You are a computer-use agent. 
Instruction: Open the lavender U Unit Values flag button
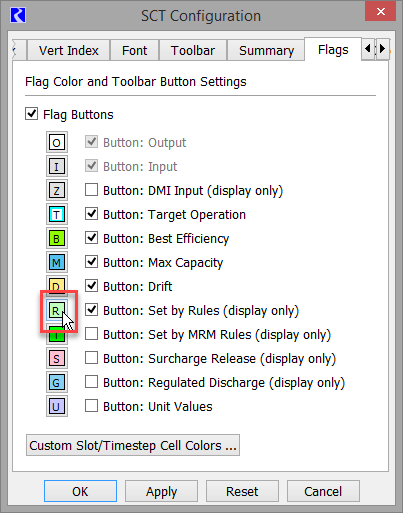pyautogui.click(x=57, y=406)
